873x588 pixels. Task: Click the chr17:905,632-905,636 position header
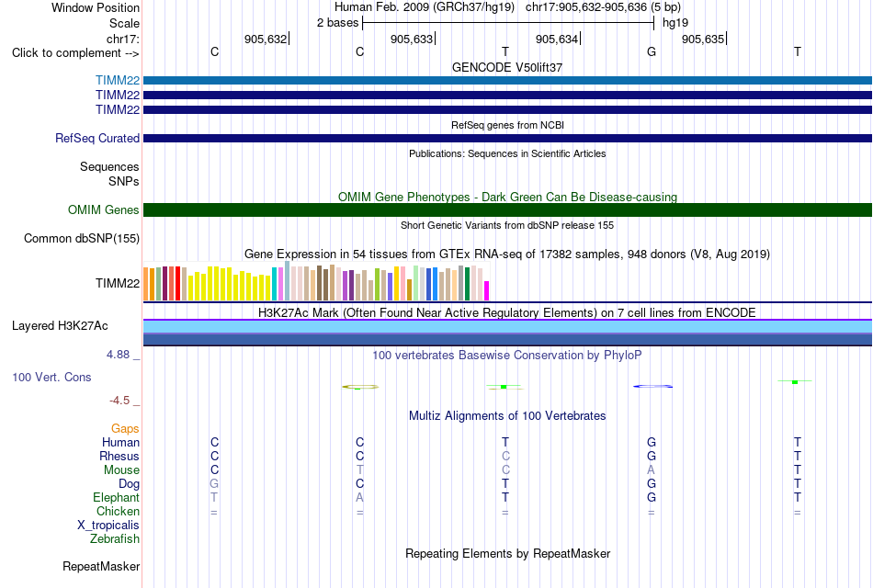tap(603, 7)
